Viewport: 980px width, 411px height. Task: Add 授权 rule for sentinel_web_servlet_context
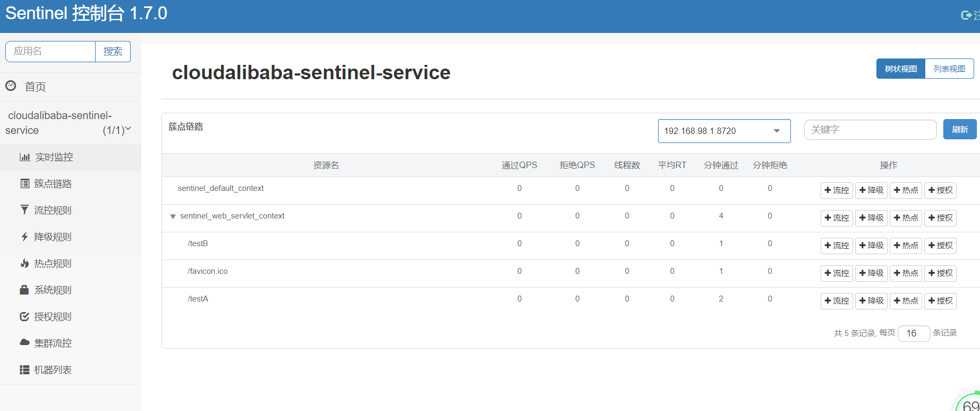940,218
